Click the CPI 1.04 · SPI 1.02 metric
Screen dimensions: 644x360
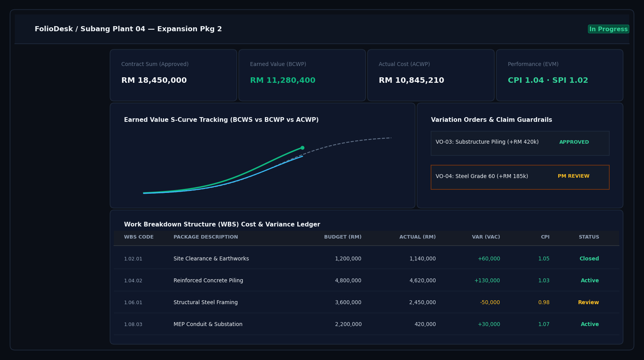[x=548, y=80]
